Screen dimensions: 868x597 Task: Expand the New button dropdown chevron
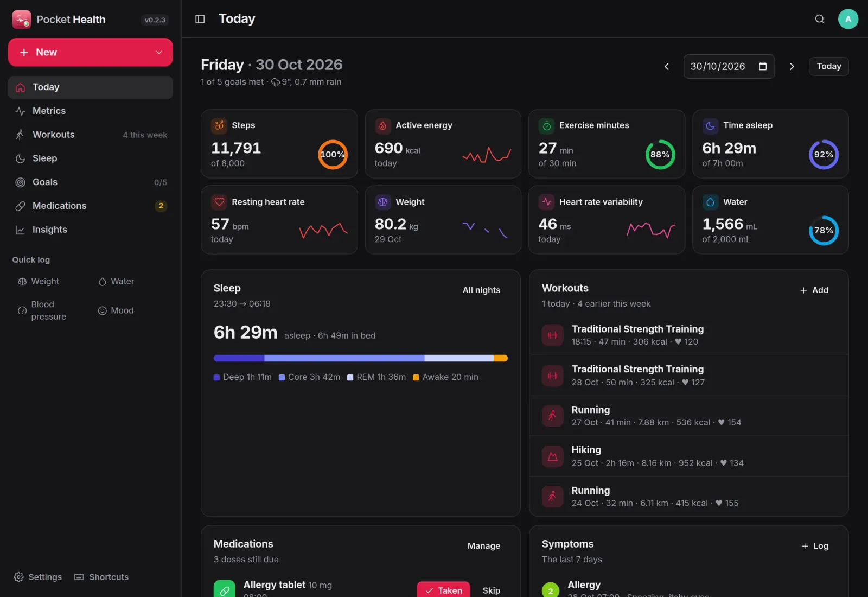(159, 53)
